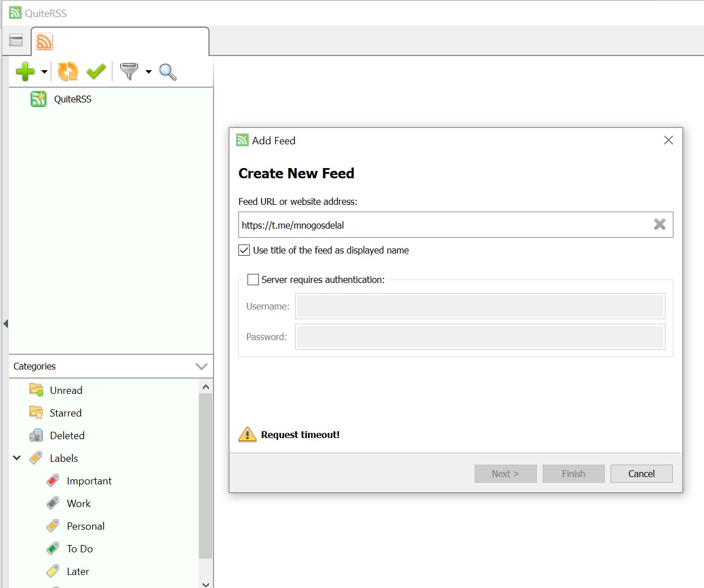The image size is (704, 588).
Task: Click the Cancel button
Action: click(641, 474)
